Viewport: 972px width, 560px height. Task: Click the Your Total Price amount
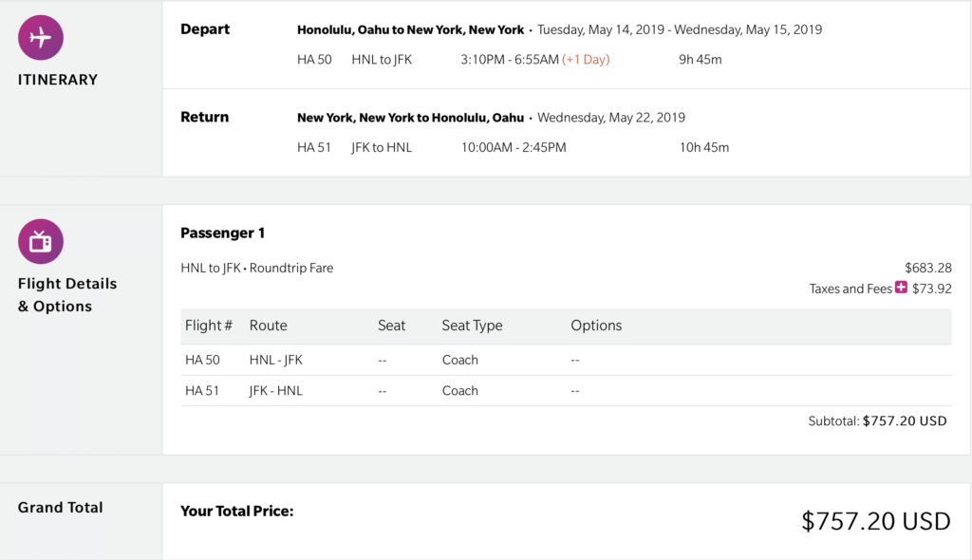pos(876,521)
